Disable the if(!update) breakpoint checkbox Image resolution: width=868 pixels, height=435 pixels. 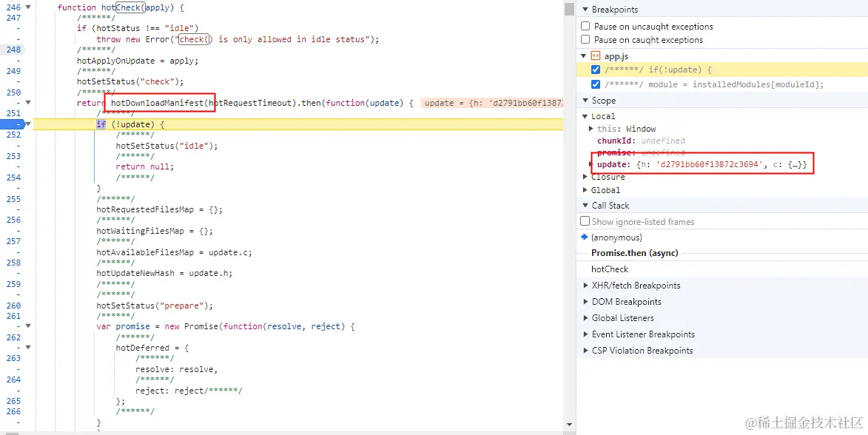pos(596,70)
